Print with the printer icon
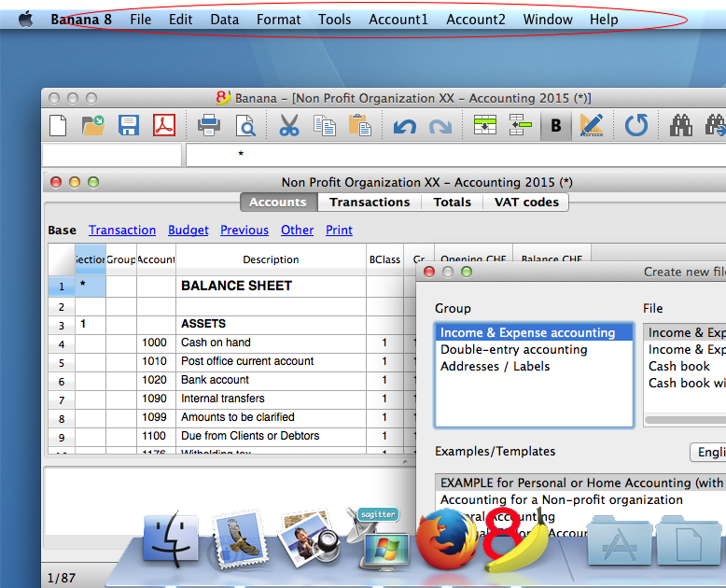Image resolution: width=726 pixels, height=588 pixels. 209,125
